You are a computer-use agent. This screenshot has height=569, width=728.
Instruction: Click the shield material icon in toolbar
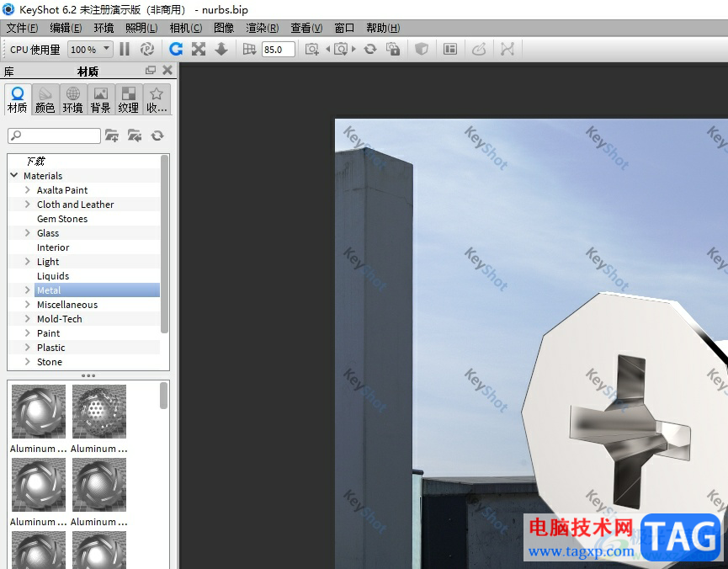click(x=422, y=49)
